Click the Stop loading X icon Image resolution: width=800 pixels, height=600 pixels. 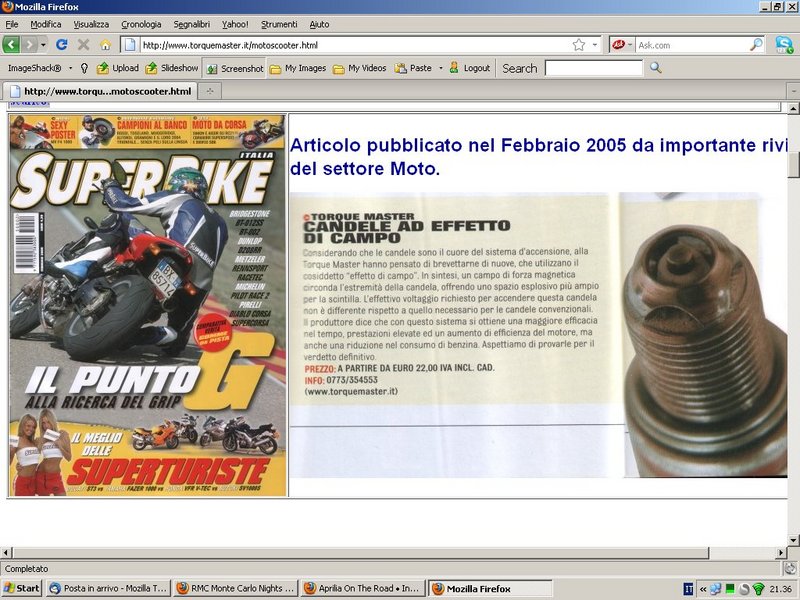(x=84, y=45)
